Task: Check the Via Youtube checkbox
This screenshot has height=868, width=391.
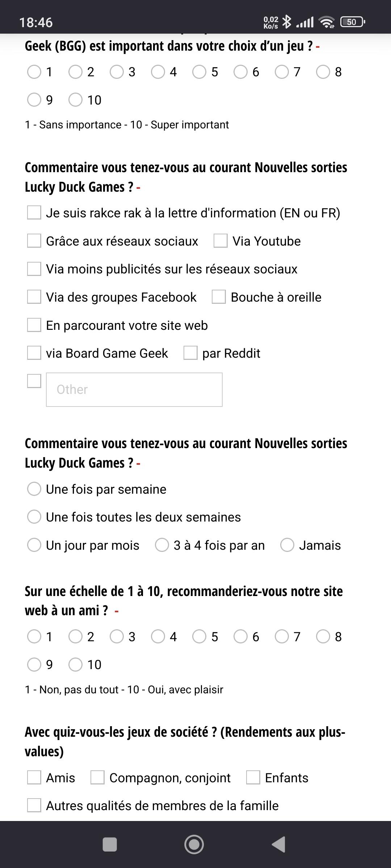Action: point(220,241)
